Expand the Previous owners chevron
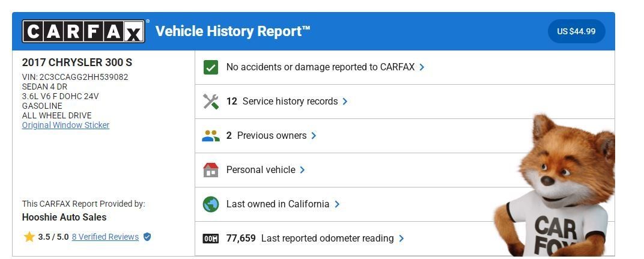This screenshot has height=259, width=644. [314, 136]
